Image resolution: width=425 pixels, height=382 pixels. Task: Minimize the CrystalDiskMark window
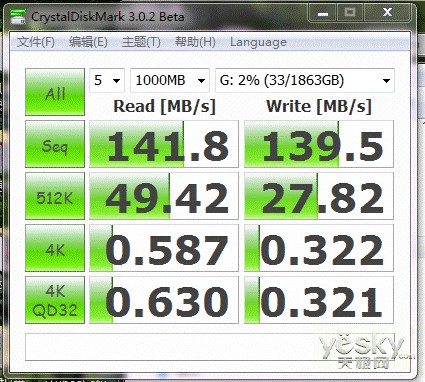[323, 13]
